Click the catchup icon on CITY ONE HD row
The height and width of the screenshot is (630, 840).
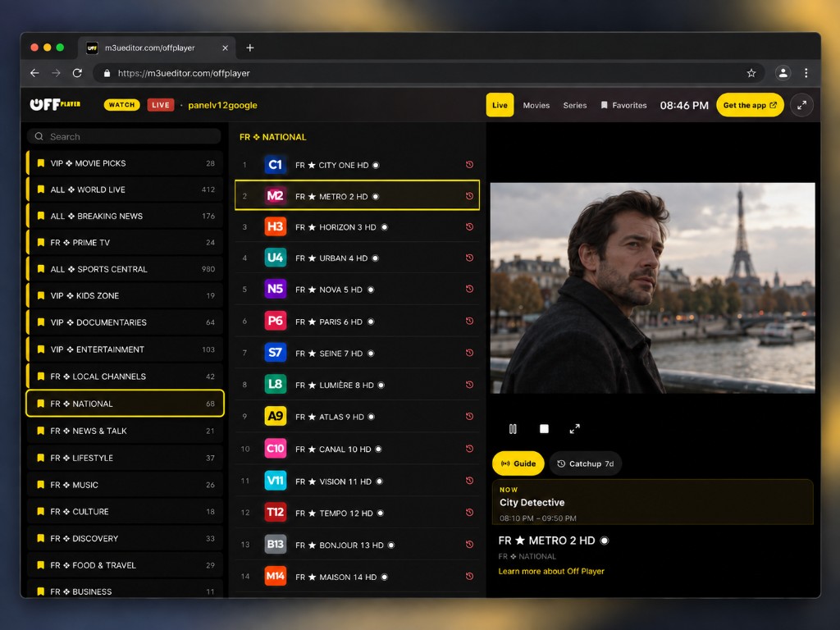[469, 164]
